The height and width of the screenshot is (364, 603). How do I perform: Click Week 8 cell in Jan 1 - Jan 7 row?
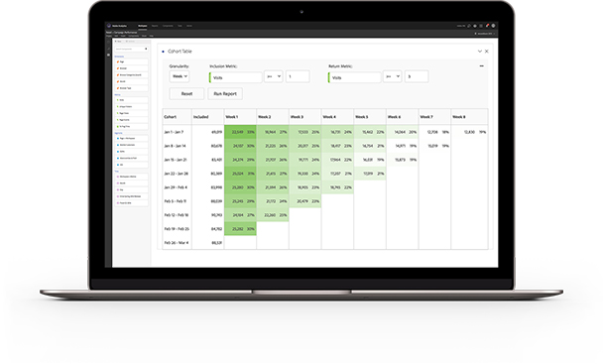click(x=469, y=132)
